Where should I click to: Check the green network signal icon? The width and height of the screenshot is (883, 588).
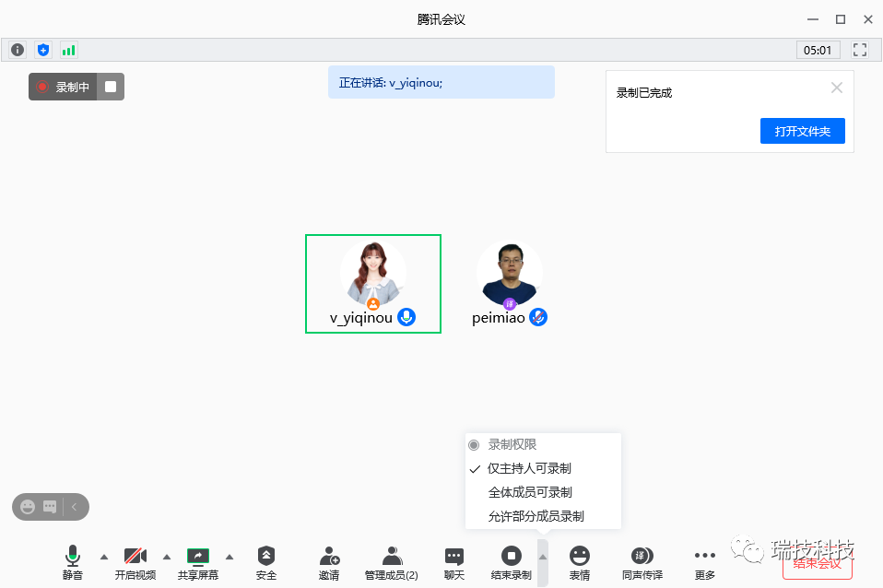click(x=69, y=50)
